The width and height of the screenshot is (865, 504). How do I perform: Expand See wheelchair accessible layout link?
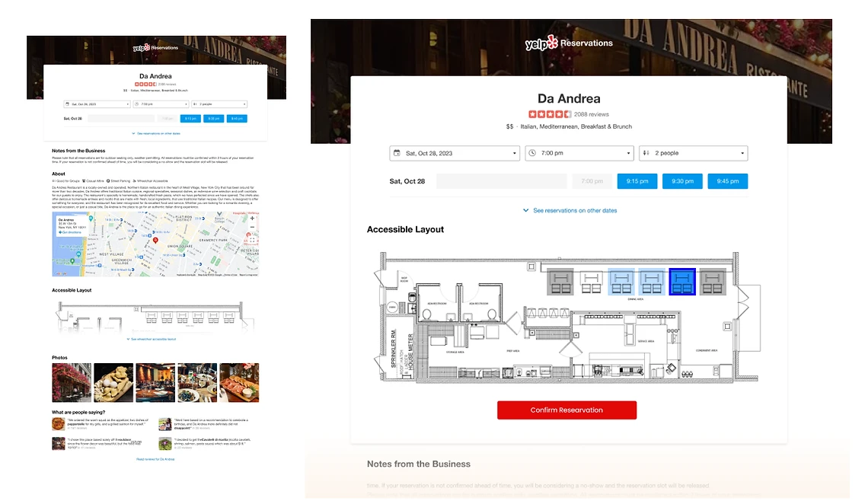(152, 339)
